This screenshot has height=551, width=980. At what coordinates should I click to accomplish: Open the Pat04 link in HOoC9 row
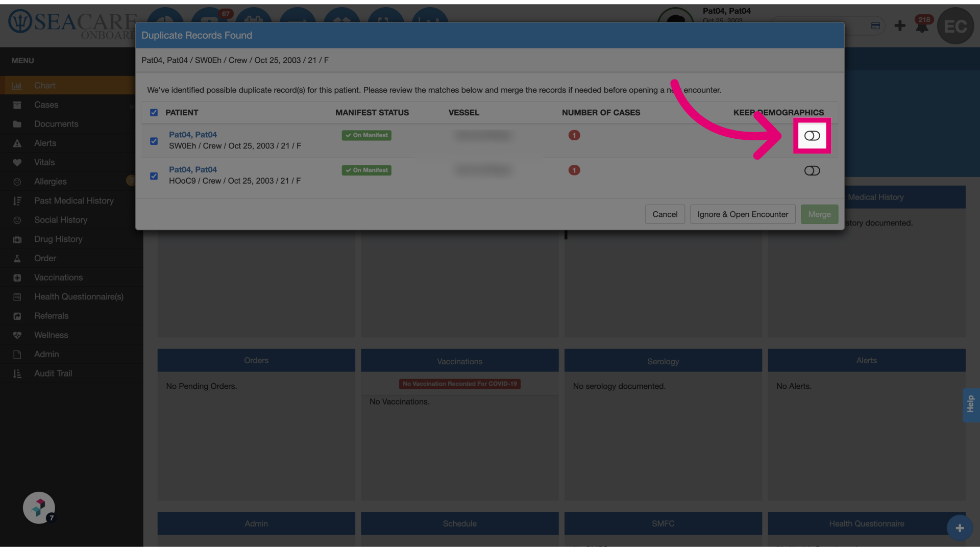click(193, 169)
